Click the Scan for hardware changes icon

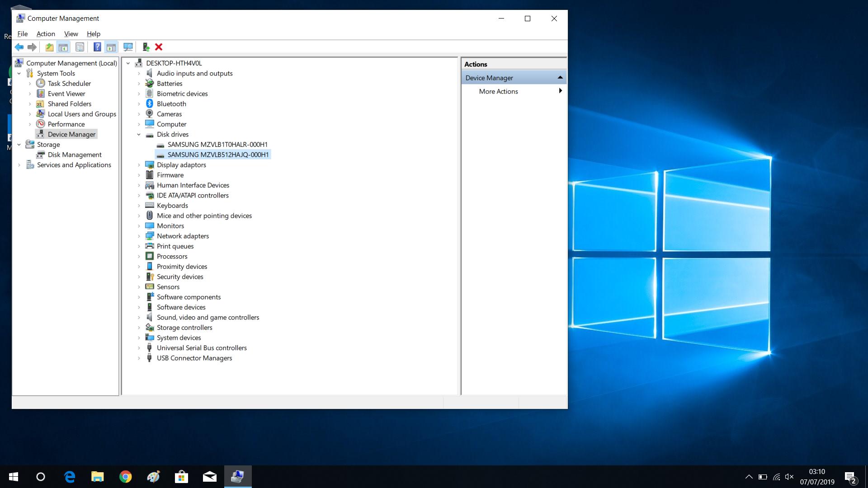(x=128, y=47)
